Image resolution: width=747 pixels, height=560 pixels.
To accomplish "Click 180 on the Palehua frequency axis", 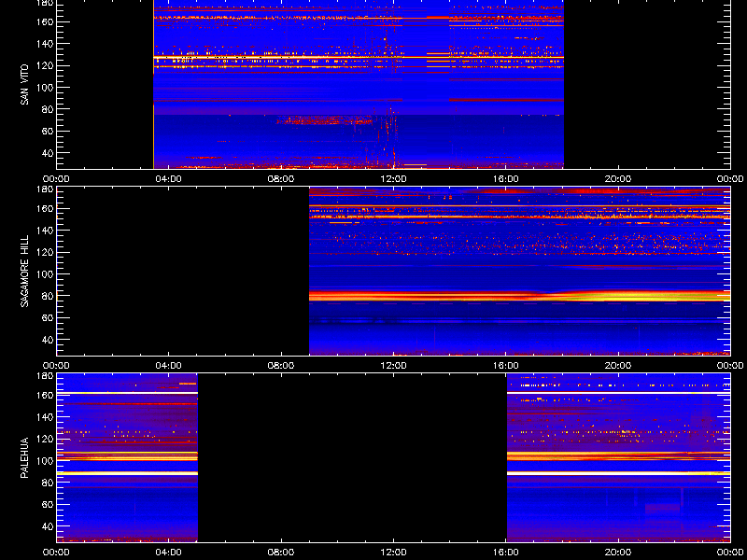I will (x=44, y=376).
